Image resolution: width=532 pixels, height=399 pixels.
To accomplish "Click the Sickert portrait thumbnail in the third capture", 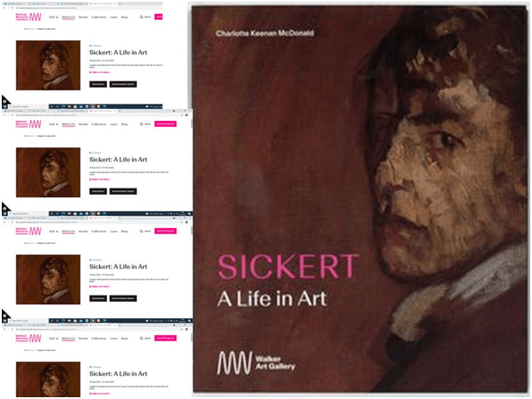I will pos(48,280).
